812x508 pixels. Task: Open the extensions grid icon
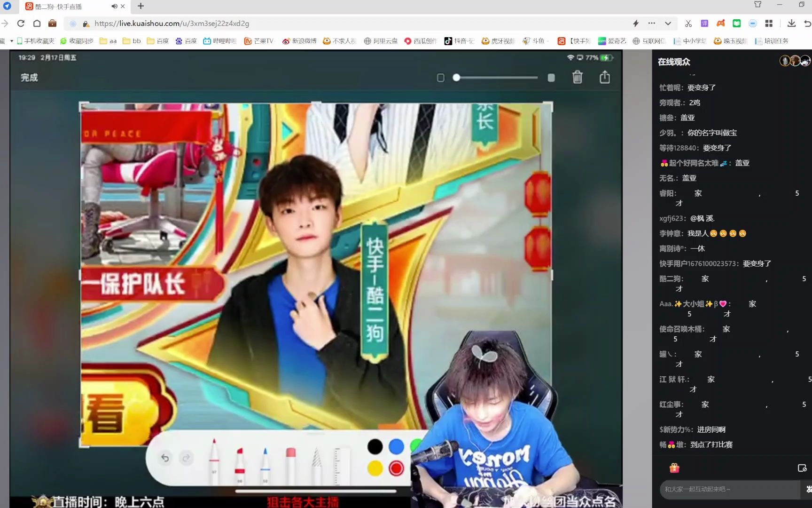769,24
